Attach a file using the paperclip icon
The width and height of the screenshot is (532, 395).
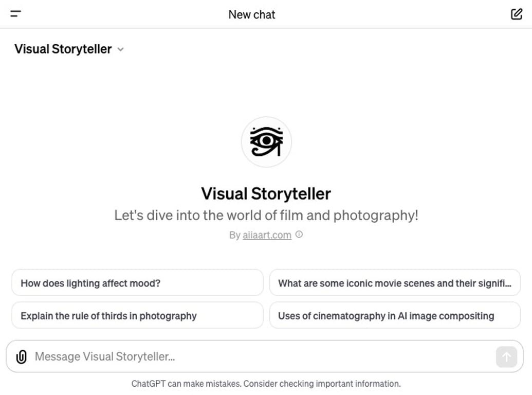tap(21, 356)
